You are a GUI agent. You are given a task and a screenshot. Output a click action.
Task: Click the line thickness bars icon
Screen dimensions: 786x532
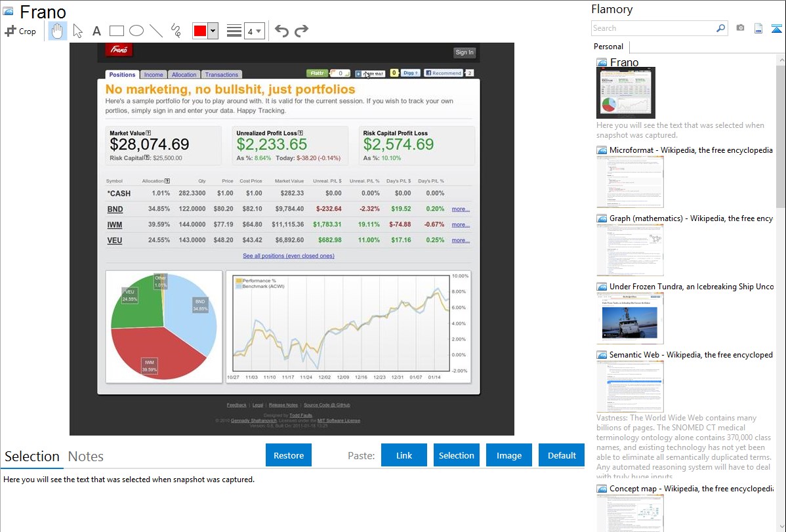pyautogui.click(x=234, y=31)
